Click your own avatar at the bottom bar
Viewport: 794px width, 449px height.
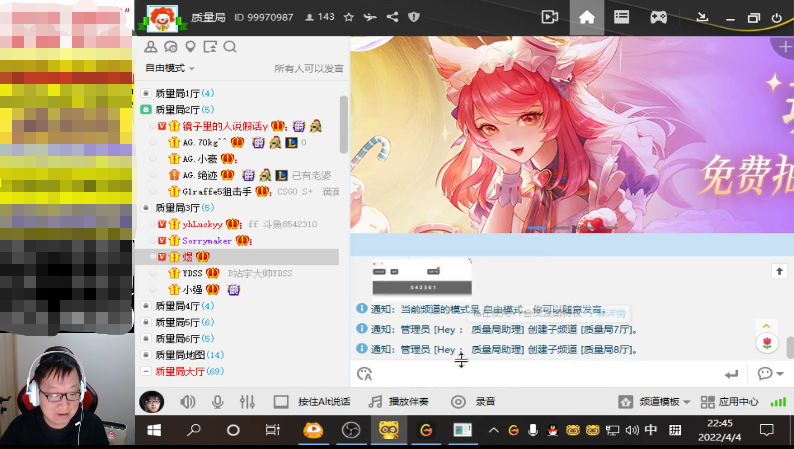151,402
